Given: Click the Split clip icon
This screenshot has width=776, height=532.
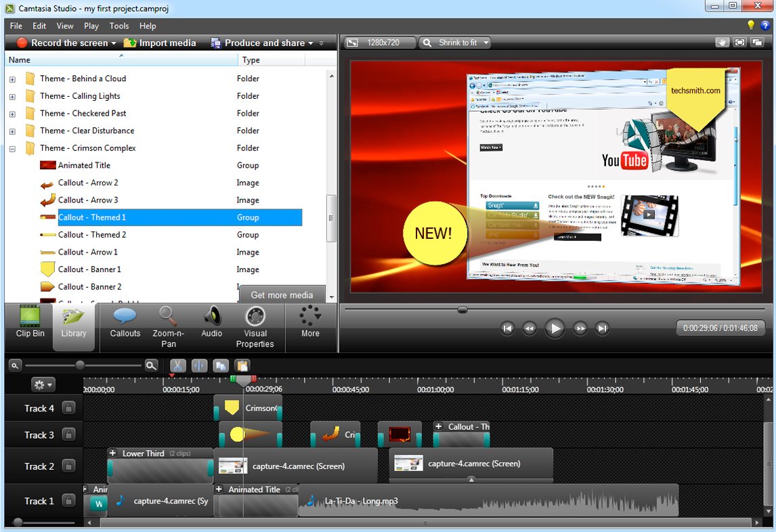Looking at the screenshot, I should (200, 365).
